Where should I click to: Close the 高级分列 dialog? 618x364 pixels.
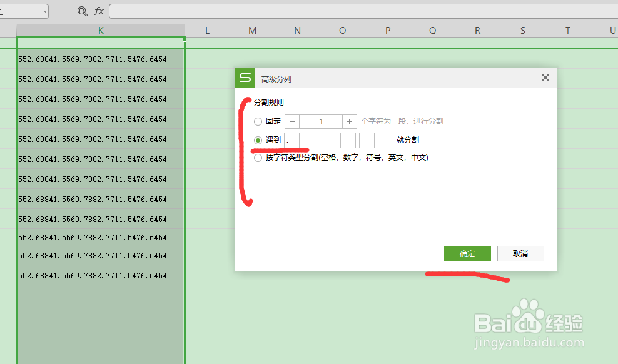point(545,78)
